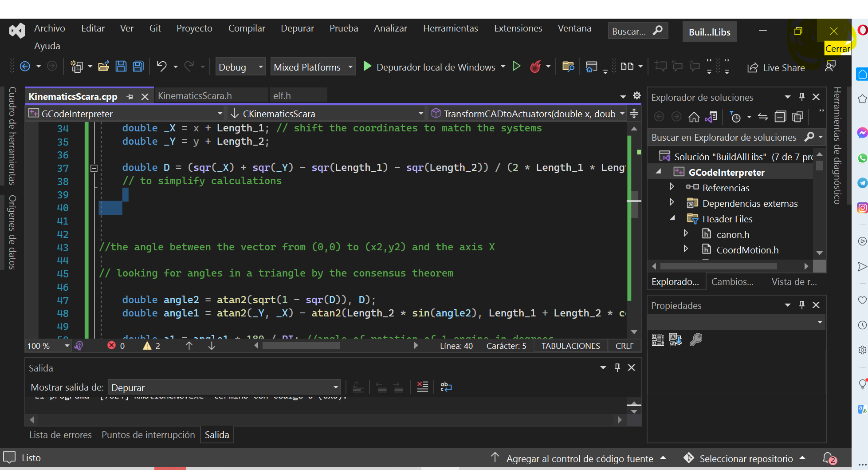Open the Depurar menu

click(297, 28)
